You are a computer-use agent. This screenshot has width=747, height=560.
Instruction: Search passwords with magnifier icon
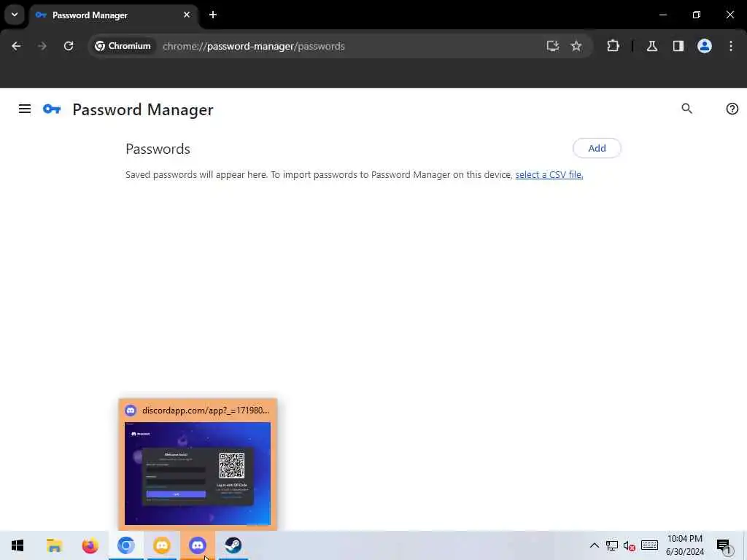coord(687,109)
